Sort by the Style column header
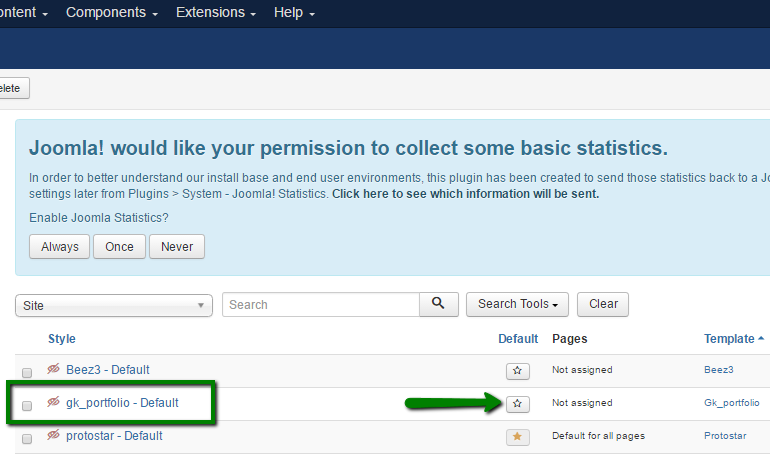Screen dimensions: 770x473 click(61, 338)
